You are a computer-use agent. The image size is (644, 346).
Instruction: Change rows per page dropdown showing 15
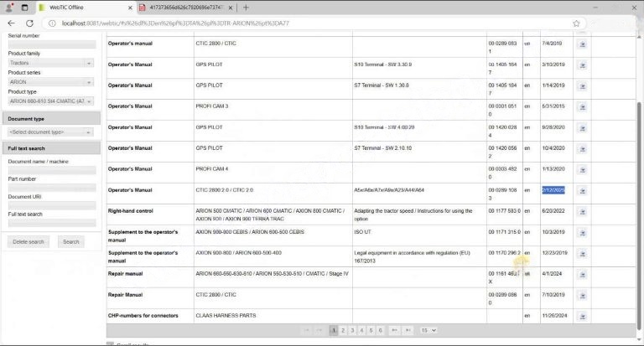click(428, 330)
